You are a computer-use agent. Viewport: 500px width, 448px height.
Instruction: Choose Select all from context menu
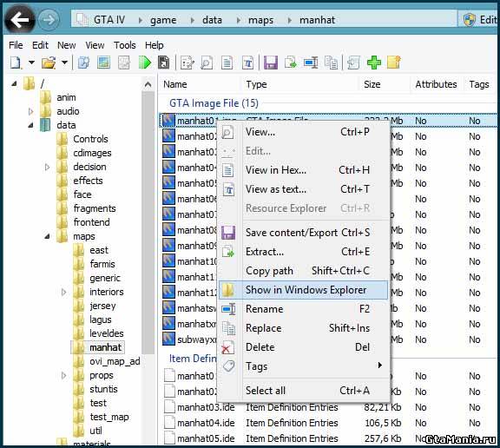click(303, 391)
